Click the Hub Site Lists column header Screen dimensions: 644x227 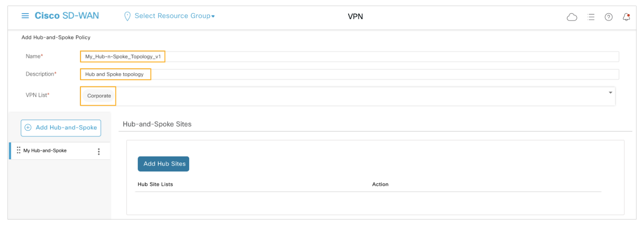155,184
